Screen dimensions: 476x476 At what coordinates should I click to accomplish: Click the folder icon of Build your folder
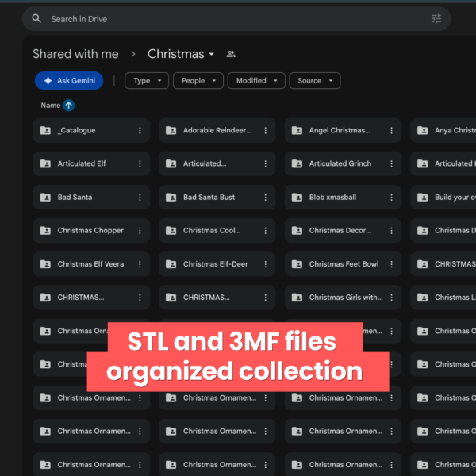tap(423, 198)
